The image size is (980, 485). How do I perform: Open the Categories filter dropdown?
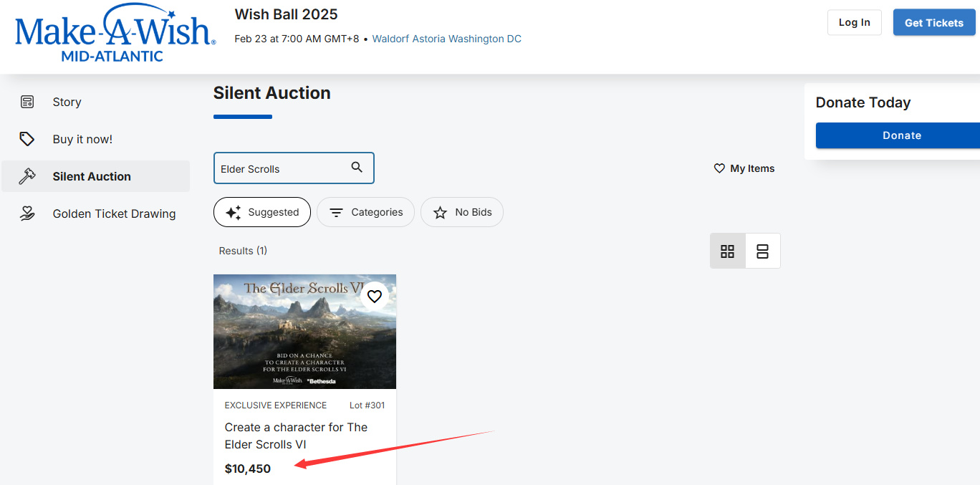coord(365,212)
